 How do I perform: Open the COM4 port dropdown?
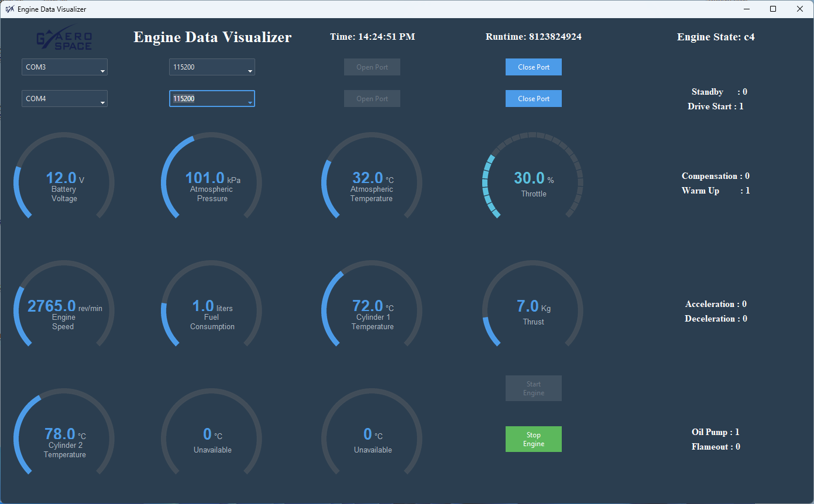point(64,99)
